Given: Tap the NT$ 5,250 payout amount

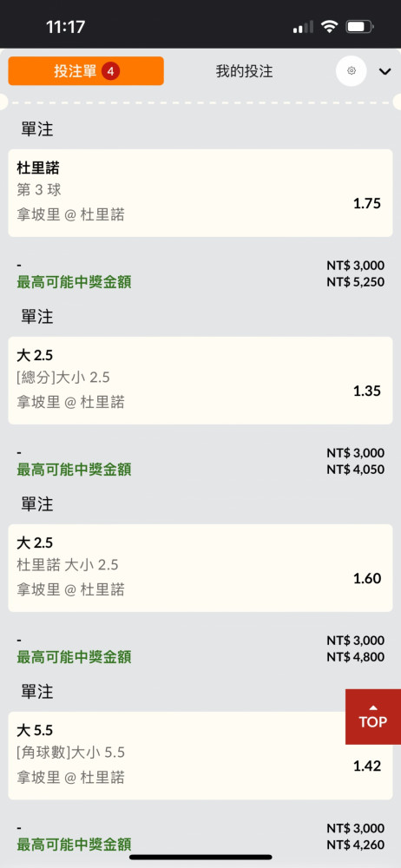Looking at the screenshot, I should click(x=356, y=282).
